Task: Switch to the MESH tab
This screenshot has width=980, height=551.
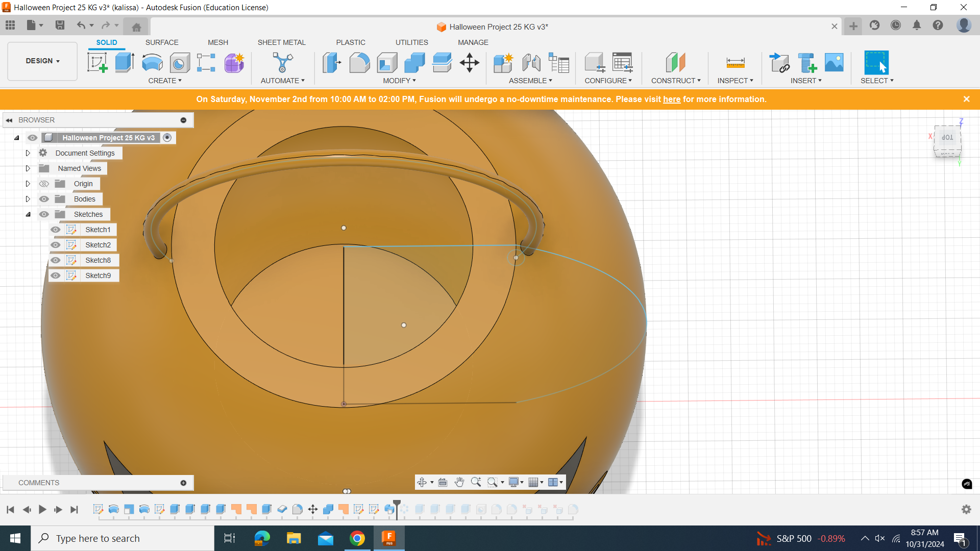Action: 217,42
